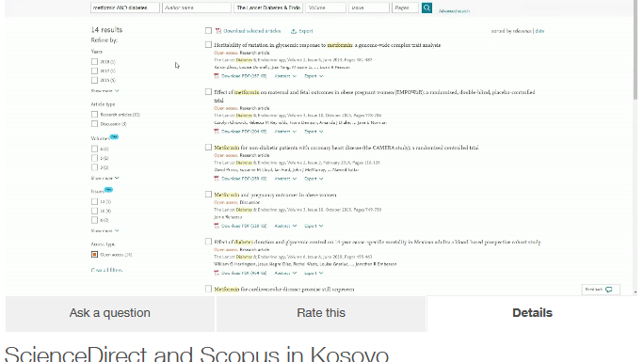Click PDF icon for CAMERA study article

[x=217, y=179]
